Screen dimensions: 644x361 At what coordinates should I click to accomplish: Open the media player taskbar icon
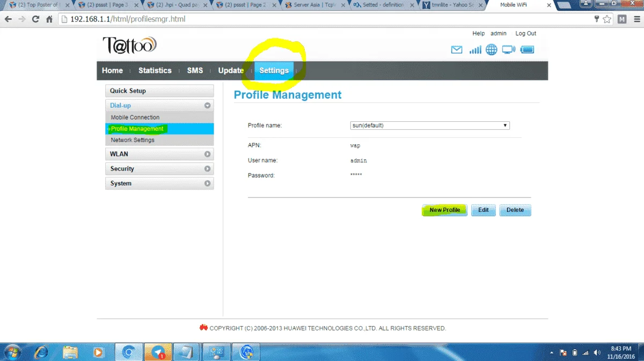[98, 352]
